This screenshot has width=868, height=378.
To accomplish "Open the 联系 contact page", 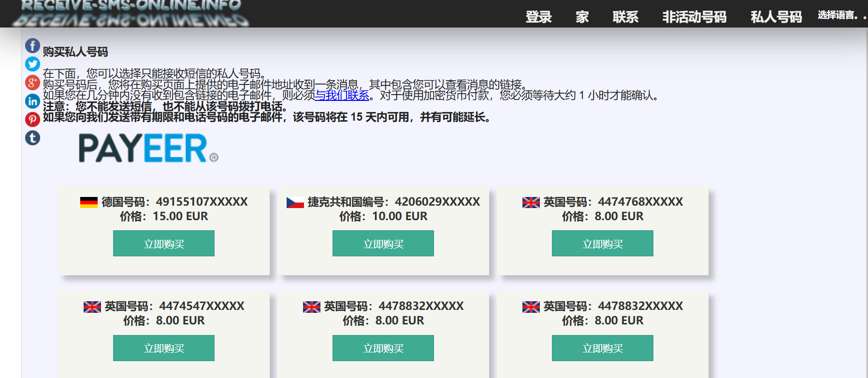I will point(626,17).
